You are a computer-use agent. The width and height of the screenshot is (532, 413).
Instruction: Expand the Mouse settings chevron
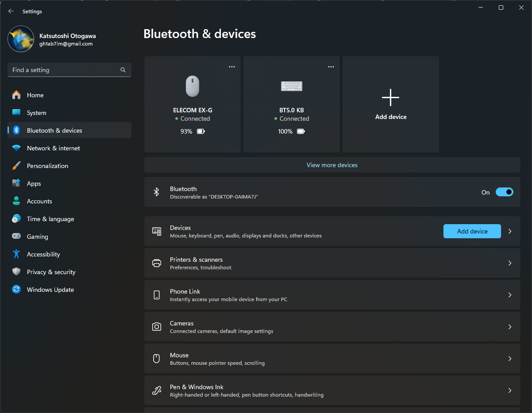[x=510, y=359]
